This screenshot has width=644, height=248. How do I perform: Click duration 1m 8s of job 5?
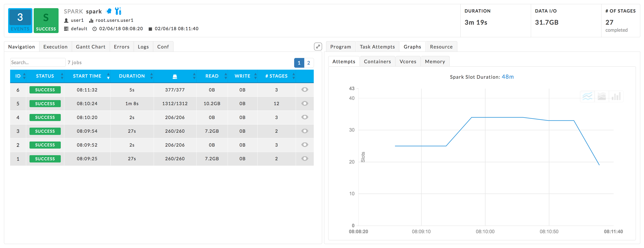click(x=132, y=104)
